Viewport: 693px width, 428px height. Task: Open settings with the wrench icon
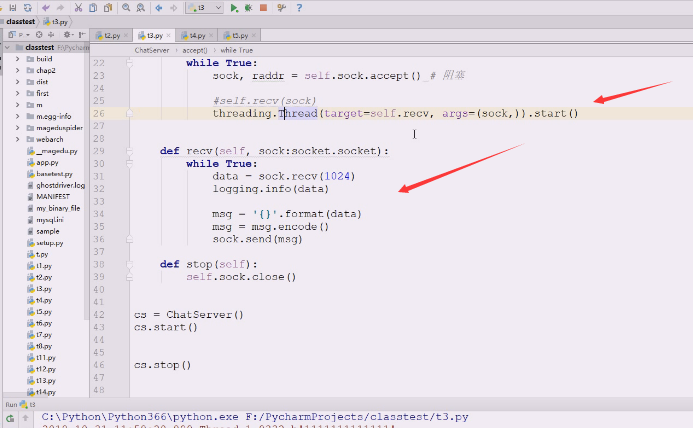(x=282, y=8)
